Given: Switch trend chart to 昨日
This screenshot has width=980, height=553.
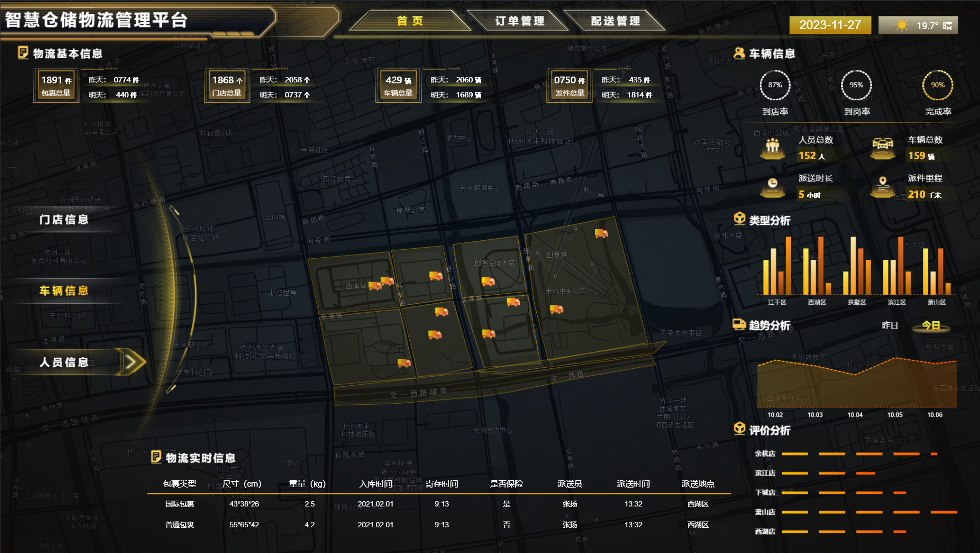Looking at the screenshot, I should 889,325.
